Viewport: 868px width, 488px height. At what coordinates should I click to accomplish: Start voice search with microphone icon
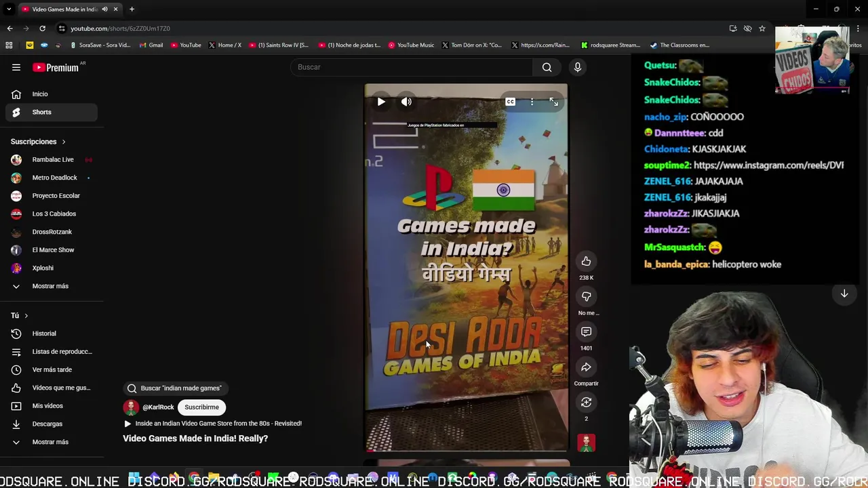(578, 67)
